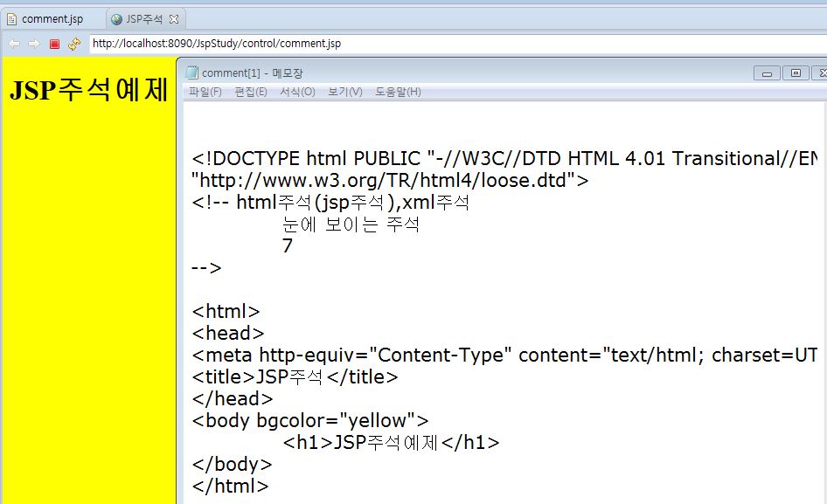Minimize the Notepad window
The width and height of the screenshot is (827, 504).
(x=767, y=73)
